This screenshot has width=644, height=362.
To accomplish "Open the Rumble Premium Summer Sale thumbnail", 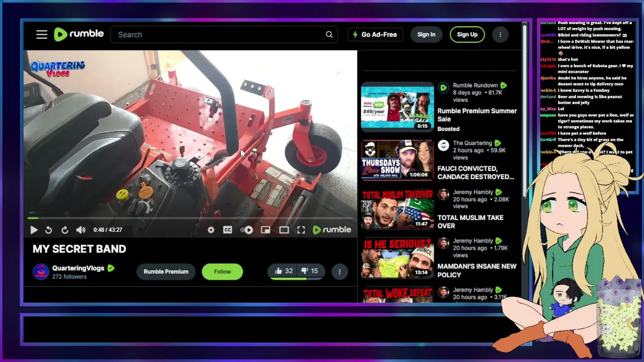I will tap(397, 107).
